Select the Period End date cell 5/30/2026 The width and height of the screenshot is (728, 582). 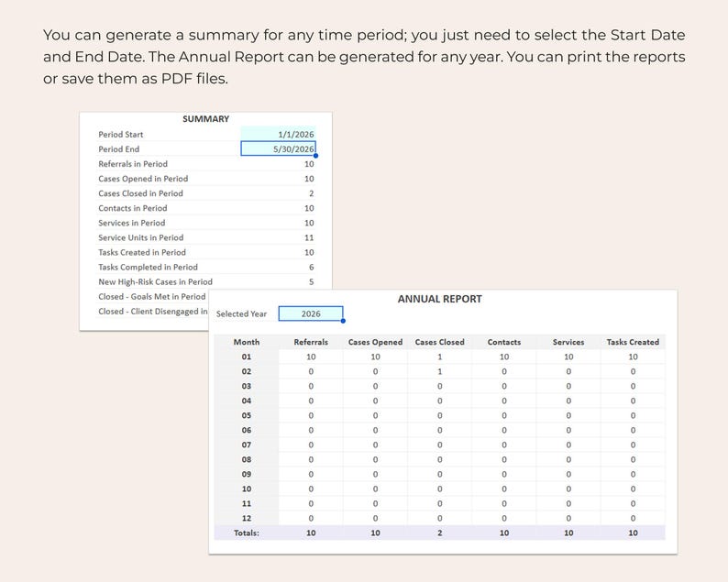[278, 148]
